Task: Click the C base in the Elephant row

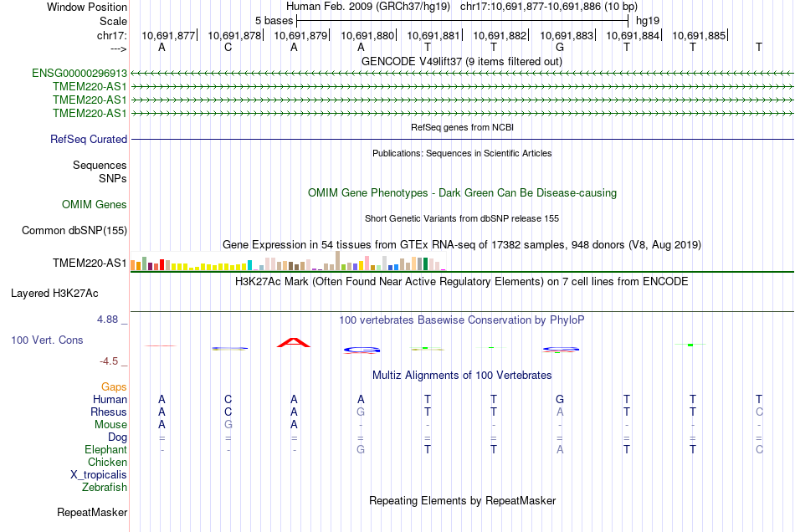Action: (x=759, y=449)
